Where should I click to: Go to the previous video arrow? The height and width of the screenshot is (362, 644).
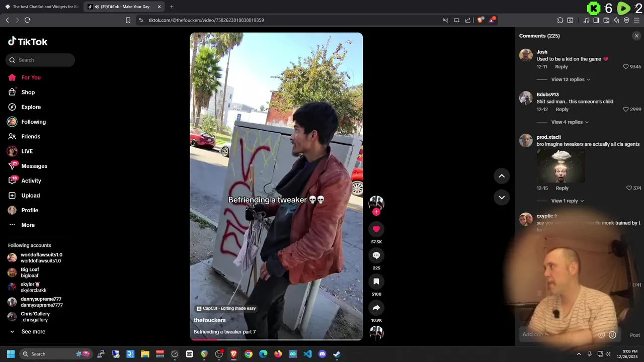coord(502,176)
